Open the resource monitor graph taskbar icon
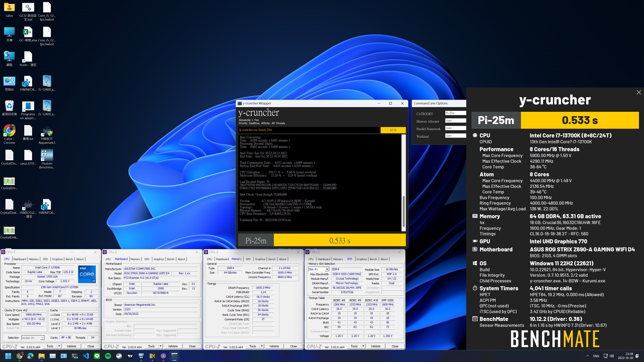Viewport: 644px width, 362px height. point(52,356)
